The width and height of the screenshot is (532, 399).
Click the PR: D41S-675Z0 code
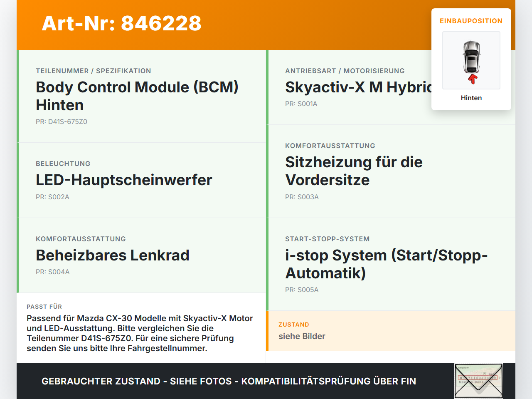coord(62,122)
